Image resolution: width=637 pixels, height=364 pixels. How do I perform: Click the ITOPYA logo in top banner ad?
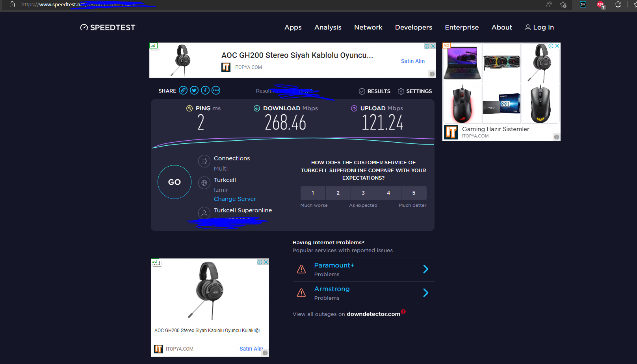coord(226,67)
